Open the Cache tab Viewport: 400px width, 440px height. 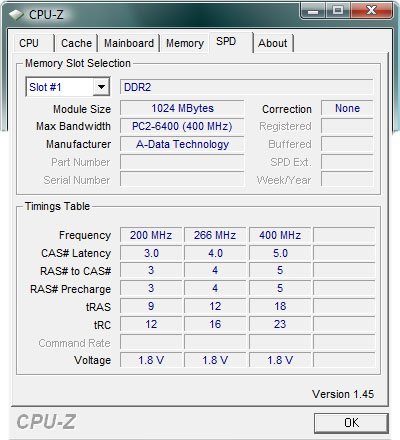(x=76, y=43)
